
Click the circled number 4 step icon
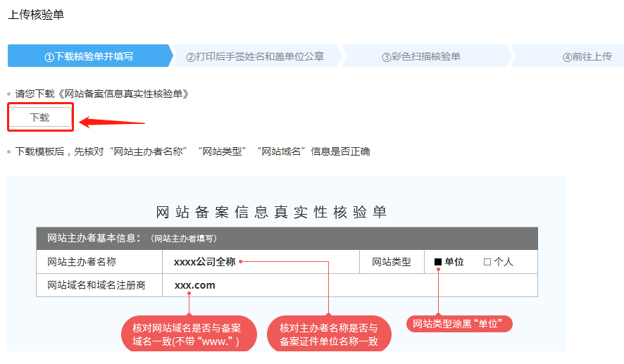567,57
